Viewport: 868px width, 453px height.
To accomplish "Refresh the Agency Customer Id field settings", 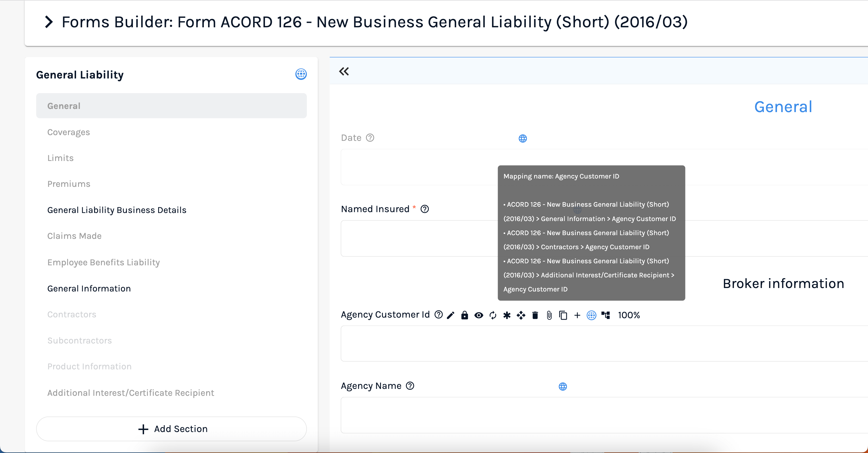I will coord(493,315).
